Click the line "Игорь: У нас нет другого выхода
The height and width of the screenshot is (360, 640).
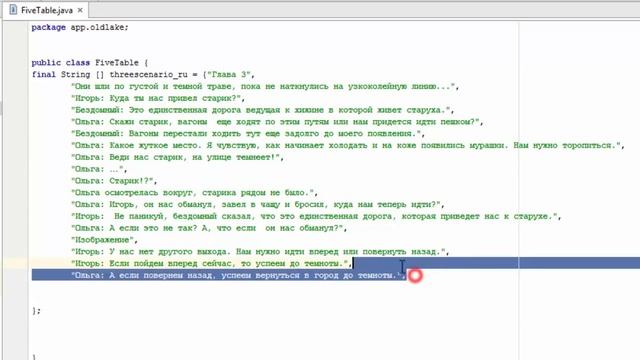(260, 251)
